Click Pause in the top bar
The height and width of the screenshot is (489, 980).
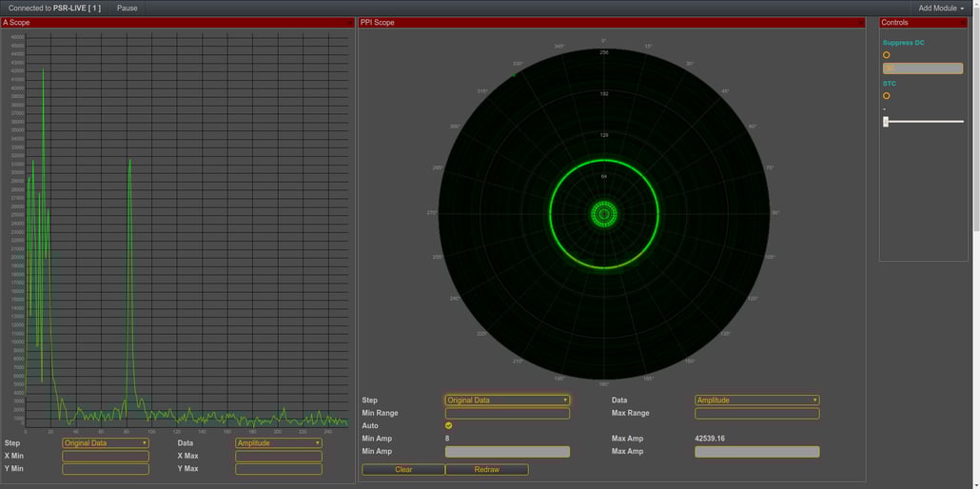click(x=127, y=8)
